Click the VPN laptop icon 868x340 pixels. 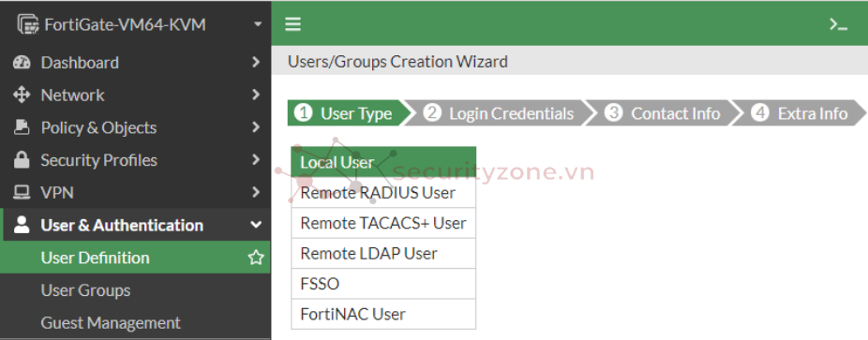point(22,193)
